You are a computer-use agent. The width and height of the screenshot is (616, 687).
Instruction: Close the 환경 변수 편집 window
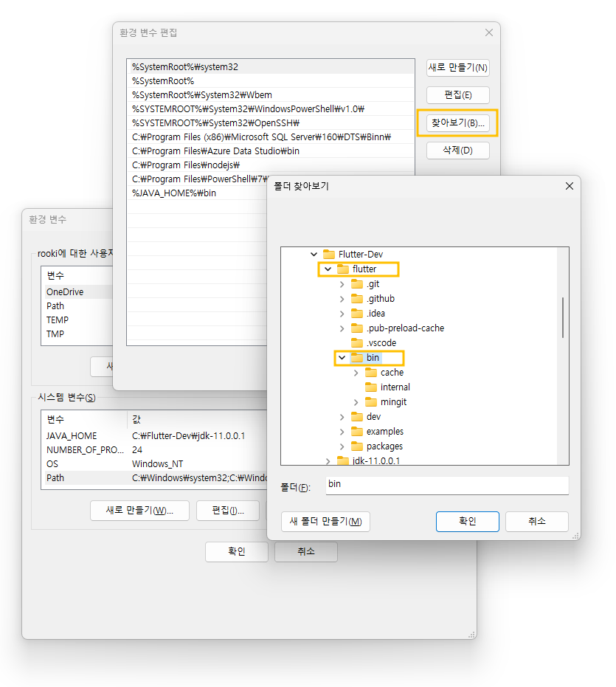489,33
